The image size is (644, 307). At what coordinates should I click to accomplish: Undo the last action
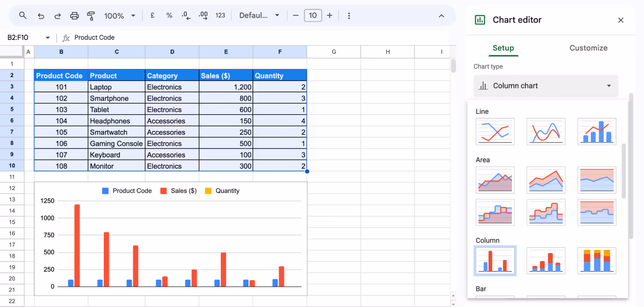click(x=41, y=15)
